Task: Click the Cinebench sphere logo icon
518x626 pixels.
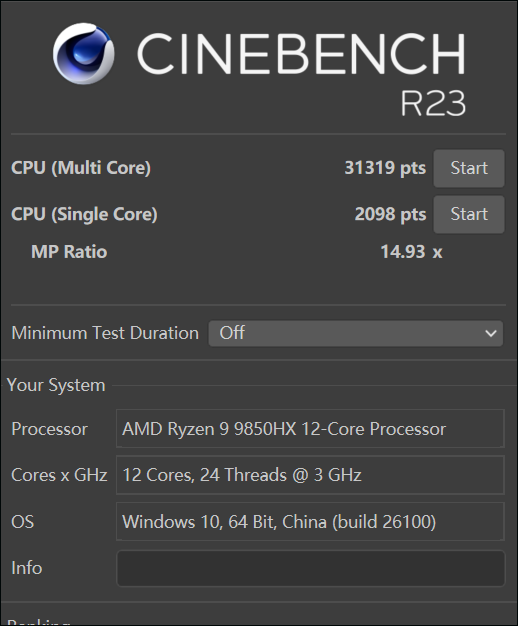Action: coord(83,53)
